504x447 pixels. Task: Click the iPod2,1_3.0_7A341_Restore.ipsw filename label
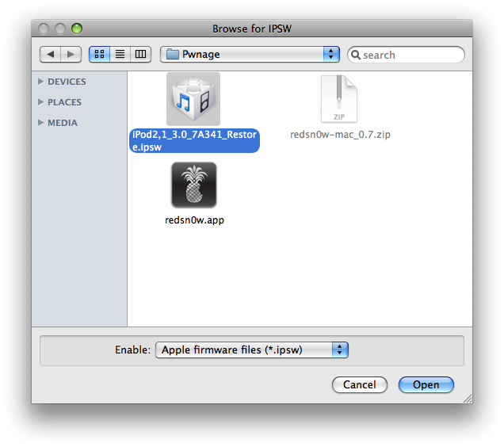[x=194, y=141]
